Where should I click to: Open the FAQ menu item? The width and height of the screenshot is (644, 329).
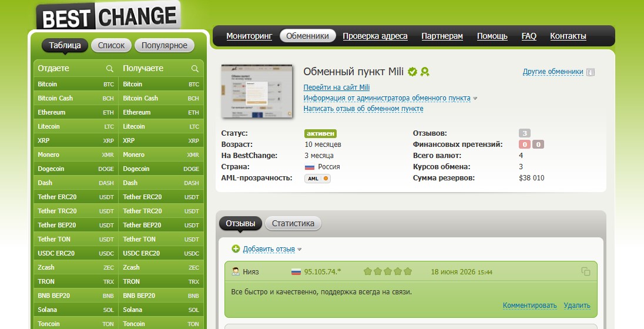529,36
